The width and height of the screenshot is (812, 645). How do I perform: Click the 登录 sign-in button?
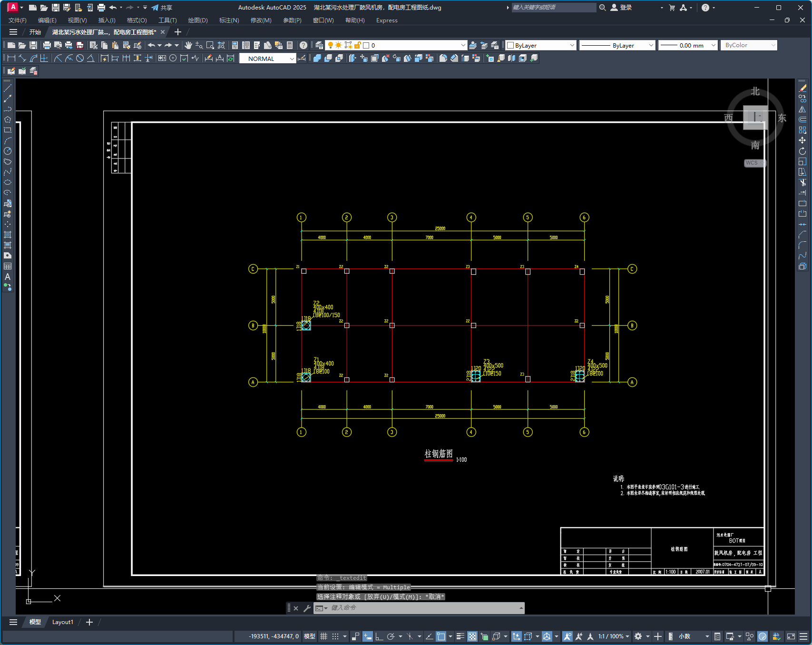point(621,8)
